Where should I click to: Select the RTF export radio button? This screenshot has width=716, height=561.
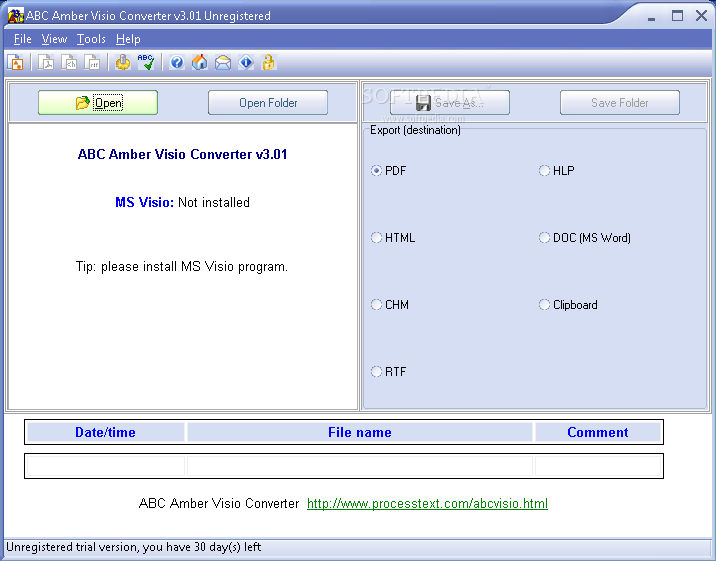[x=376, y=372]
